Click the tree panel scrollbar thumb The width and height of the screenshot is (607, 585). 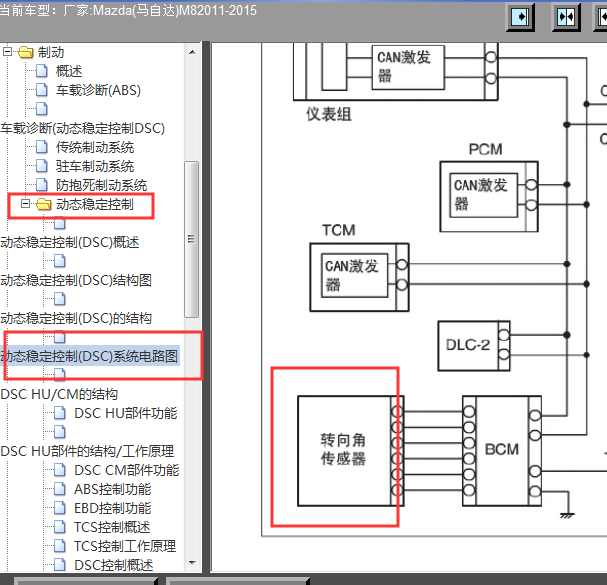[192, 239]
